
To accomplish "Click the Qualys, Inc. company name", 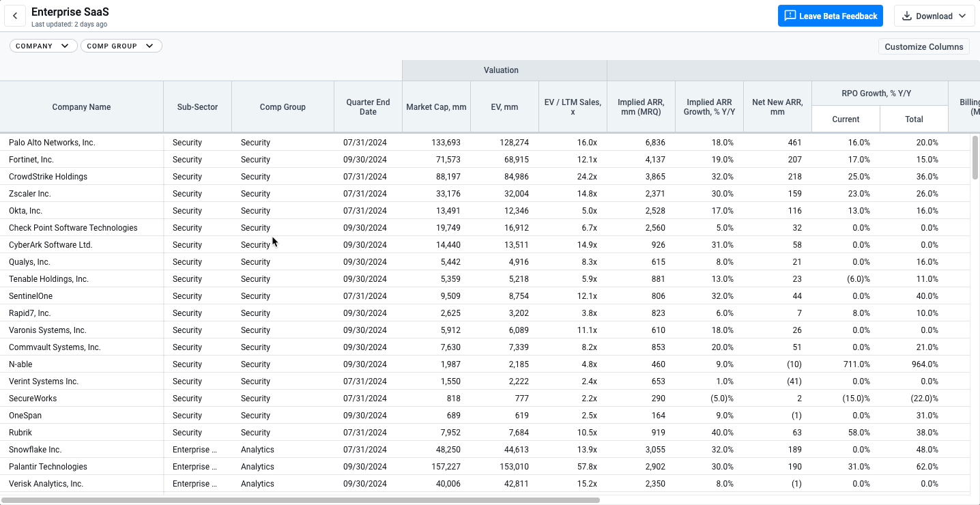I will click(29, 262).
